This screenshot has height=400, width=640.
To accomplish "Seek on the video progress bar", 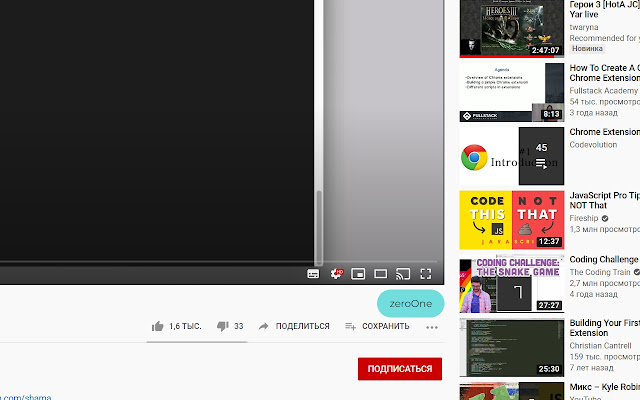I will [218, 262].
